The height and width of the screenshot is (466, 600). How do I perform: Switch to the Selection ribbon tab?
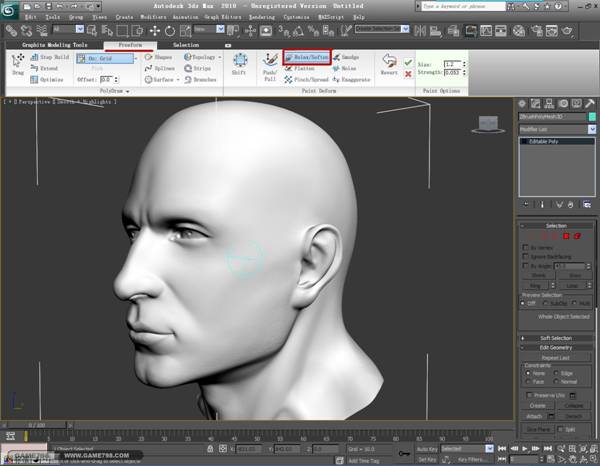click(x=185, y=45)
